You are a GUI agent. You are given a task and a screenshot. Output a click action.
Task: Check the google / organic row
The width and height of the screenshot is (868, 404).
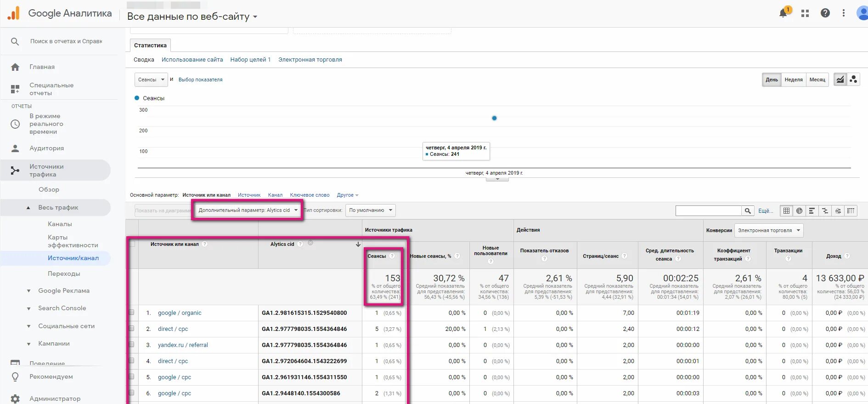click(132, 313)
